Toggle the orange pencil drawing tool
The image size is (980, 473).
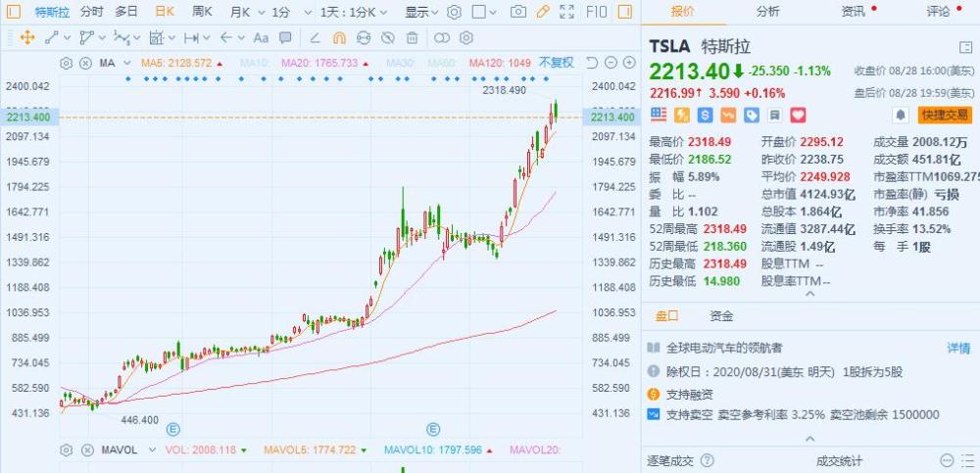coord(543,11)
